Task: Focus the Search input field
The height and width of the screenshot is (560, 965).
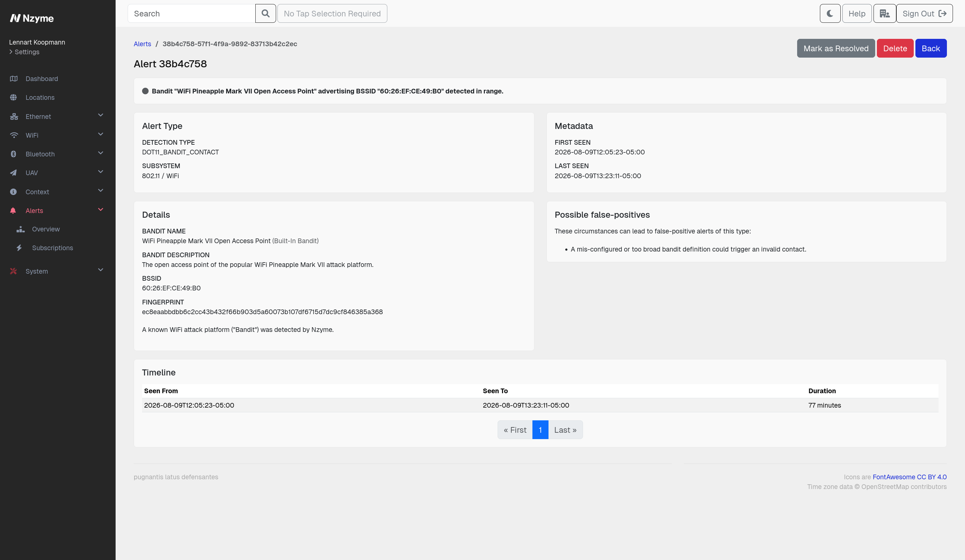Action: pos(191,13)
